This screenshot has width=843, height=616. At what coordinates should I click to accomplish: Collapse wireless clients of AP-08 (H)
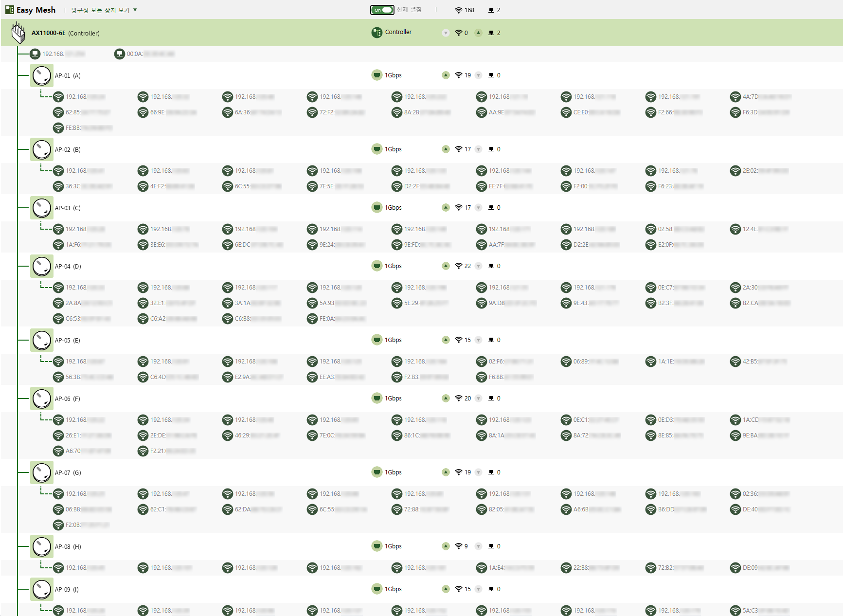tap(446, 546)
